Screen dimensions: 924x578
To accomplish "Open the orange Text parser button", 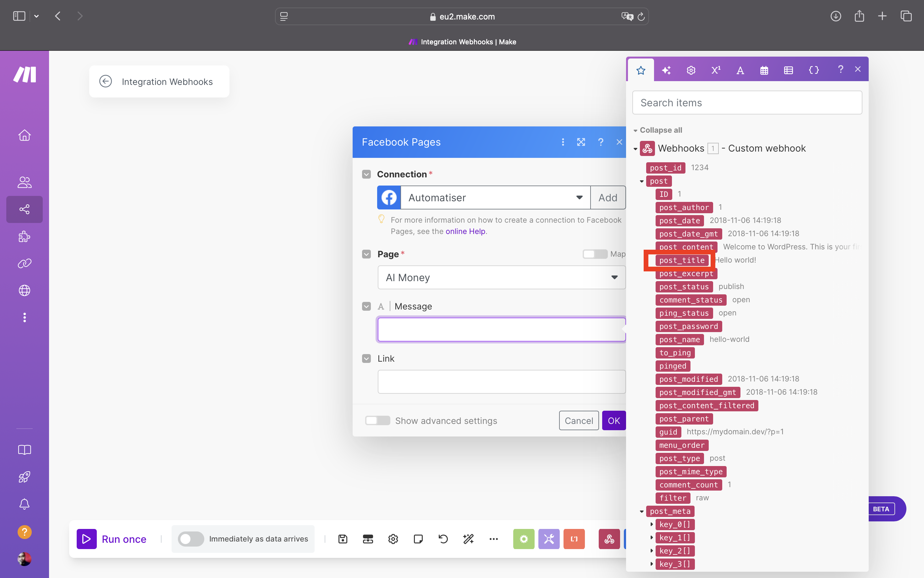I will click(574, 539).
